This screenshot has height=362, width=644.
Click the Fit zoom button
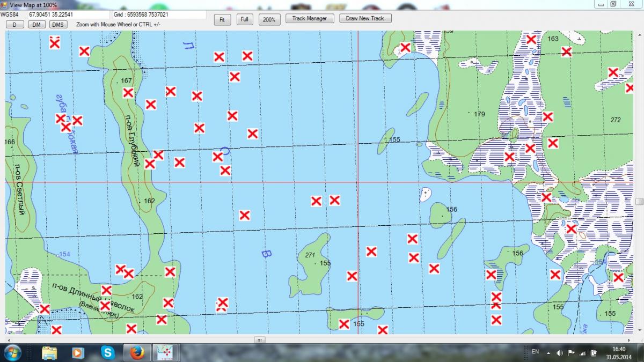click(x=222, y=19)
